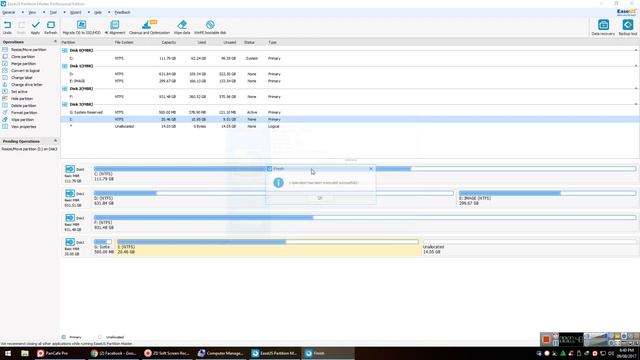This screenshot has width=640, height=360.
Task: Collapse the Operations panel
Action: coord(55,42)
